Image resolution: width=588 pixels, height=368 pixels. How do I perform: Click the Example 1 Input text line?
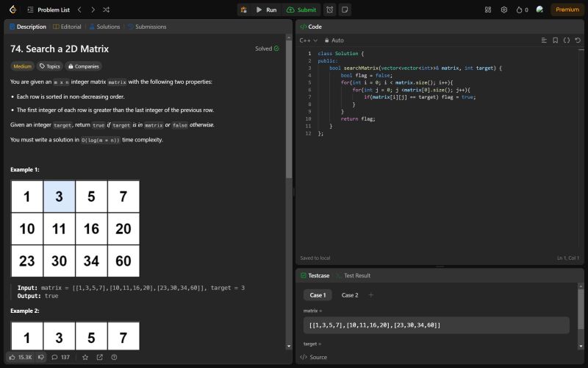coord(131,288)
